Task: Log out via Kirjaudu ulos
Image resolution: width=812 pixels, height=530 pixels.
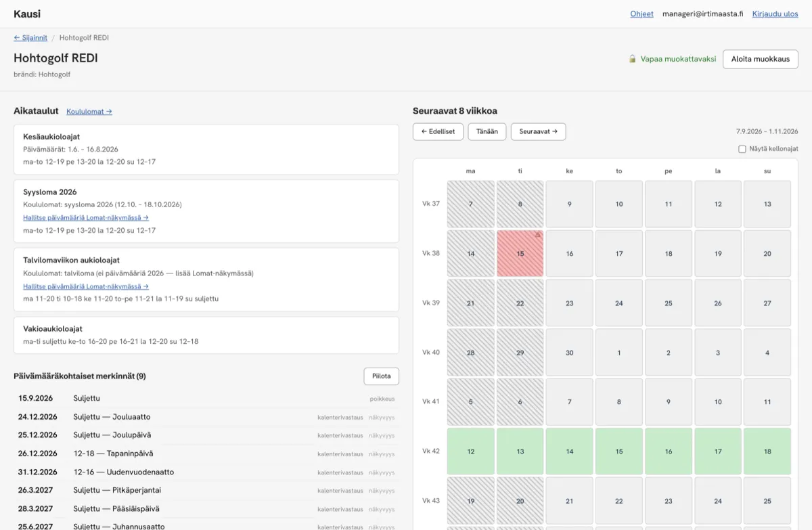Action: point(775,14)
